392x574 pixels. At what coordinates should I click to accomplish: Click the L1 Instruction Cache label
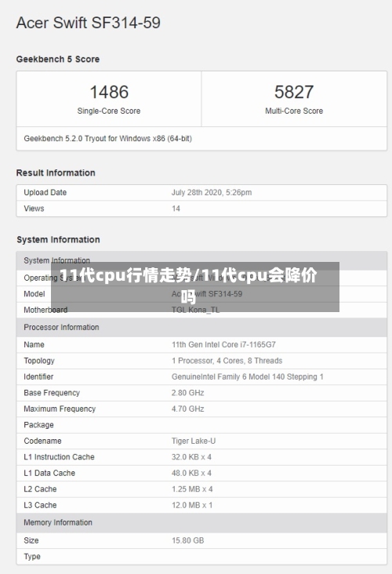coord(59,457)
